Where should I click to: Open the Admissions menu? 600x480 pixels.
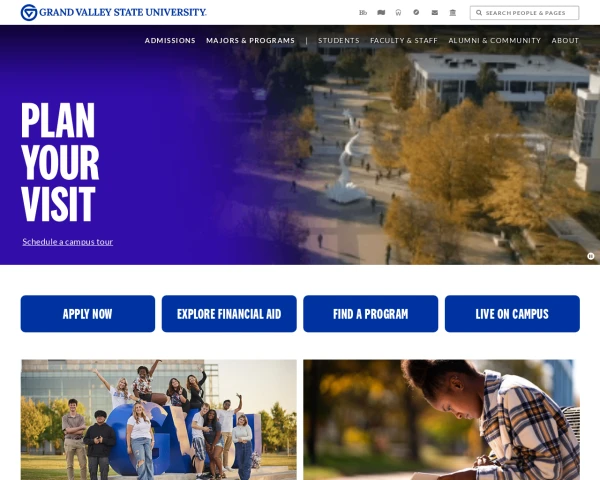[x=170, y=41]
